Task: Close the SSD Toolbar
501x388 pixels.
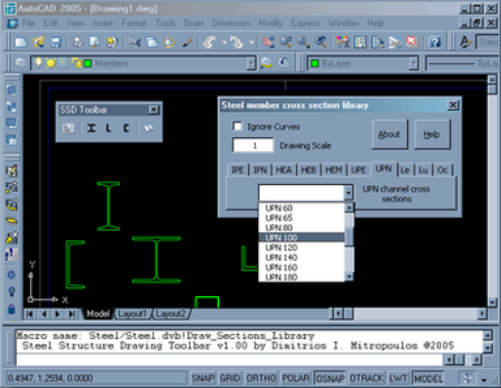Action: click(x=153, y=110)
